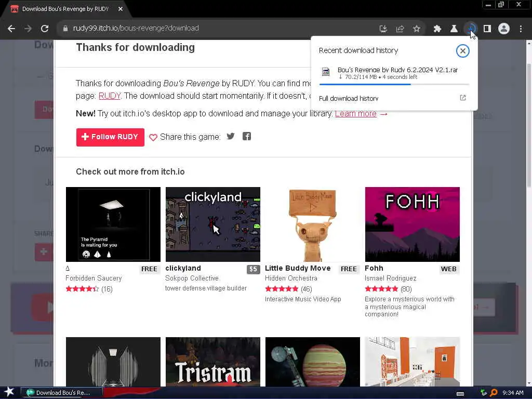Viewport: 532px width, 399px height.
Task: View site security lock info
Action: click(65, 29)
